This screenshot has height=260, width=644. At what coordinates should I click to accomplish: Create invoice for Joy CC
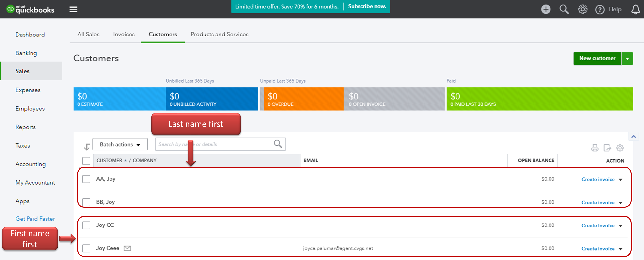coord(598,226)
